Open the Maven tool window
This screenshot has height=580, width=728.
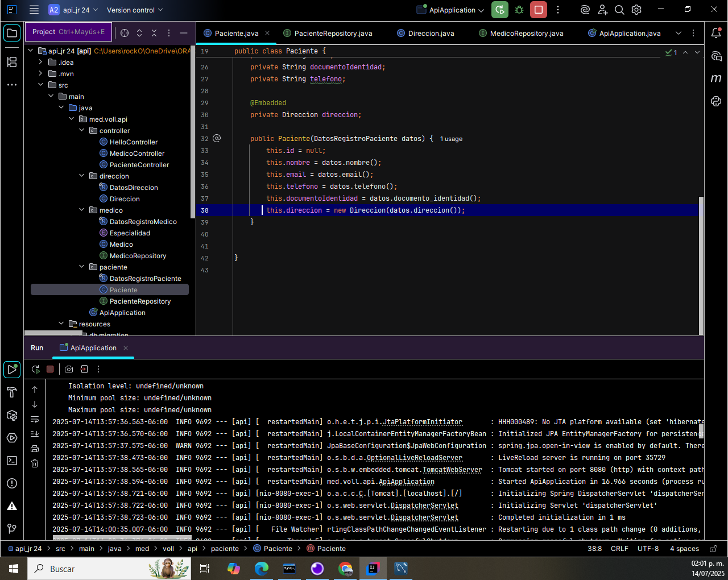(716, 78)
